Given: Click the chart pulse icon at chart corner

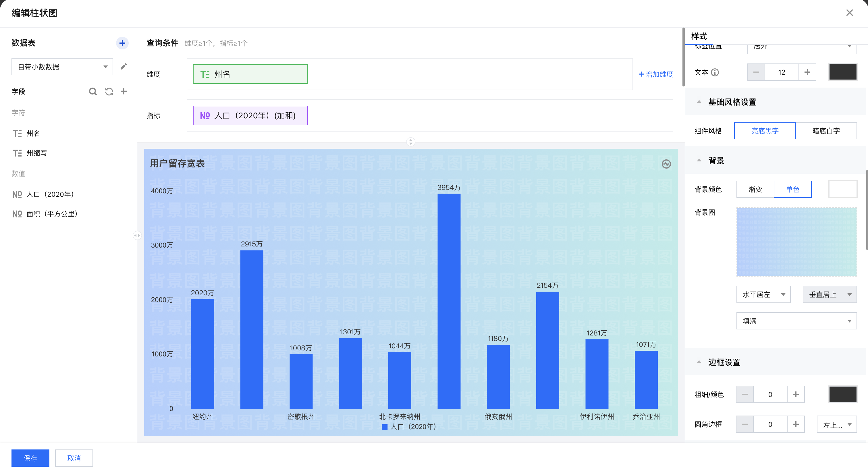Looking at the screenshot, I should tap(666, 164).
